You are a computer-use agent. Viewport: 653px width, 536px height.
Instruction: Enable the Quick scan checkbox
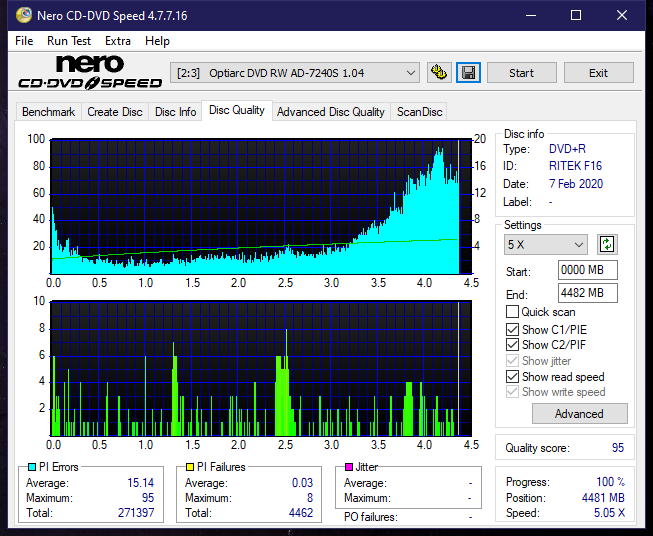click(x=512, y=312)
